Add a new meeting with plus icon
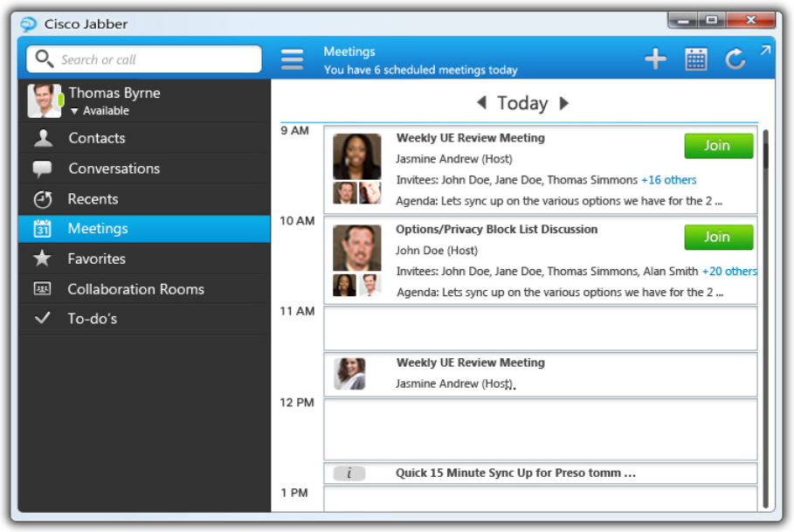 click(655, 59)
